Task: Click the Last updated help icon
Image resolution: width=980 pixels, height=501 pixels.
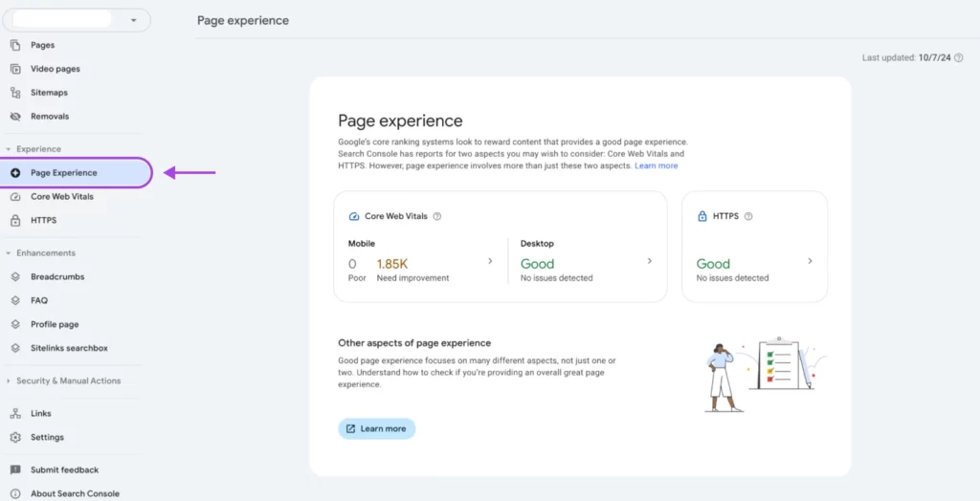Action: click(x=959, y=57)
